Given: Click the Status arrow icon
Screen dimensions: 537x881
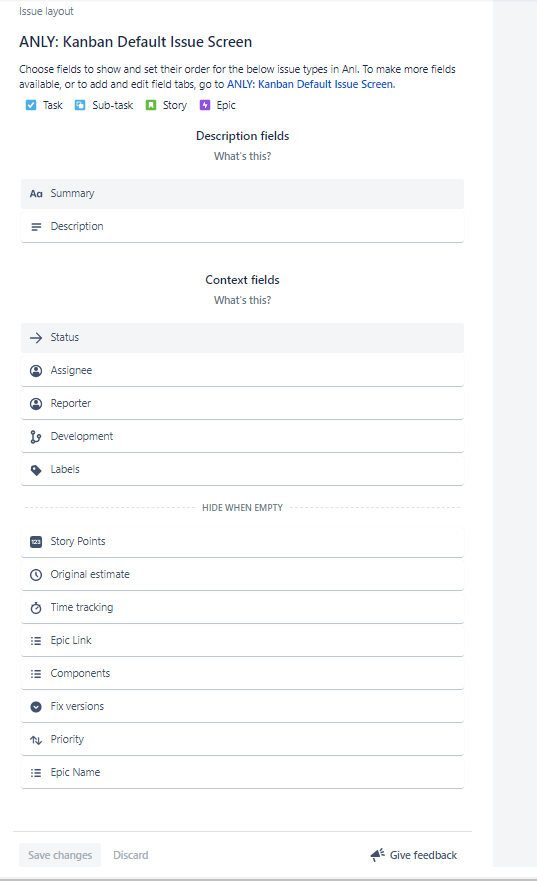Looking at the screenshot, I should pyautogui.click(x=36, y=338).
